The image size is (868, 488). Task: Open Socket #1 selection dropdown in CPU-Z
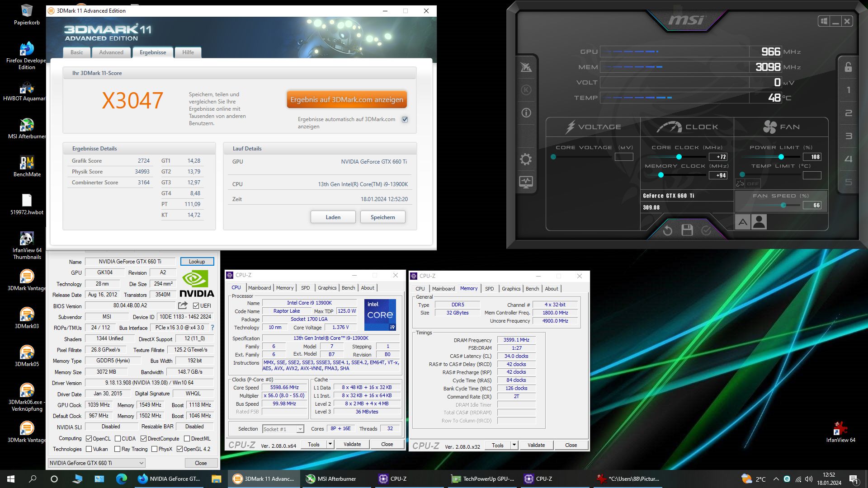[x=283, y=429]
